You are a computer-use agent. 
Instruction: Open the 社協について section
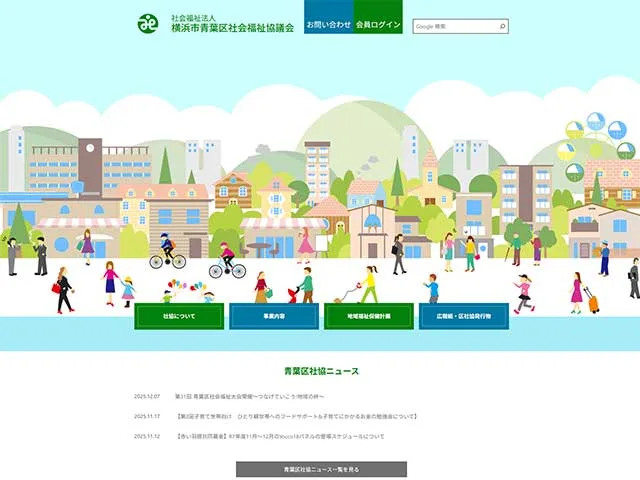click(180, 316)
